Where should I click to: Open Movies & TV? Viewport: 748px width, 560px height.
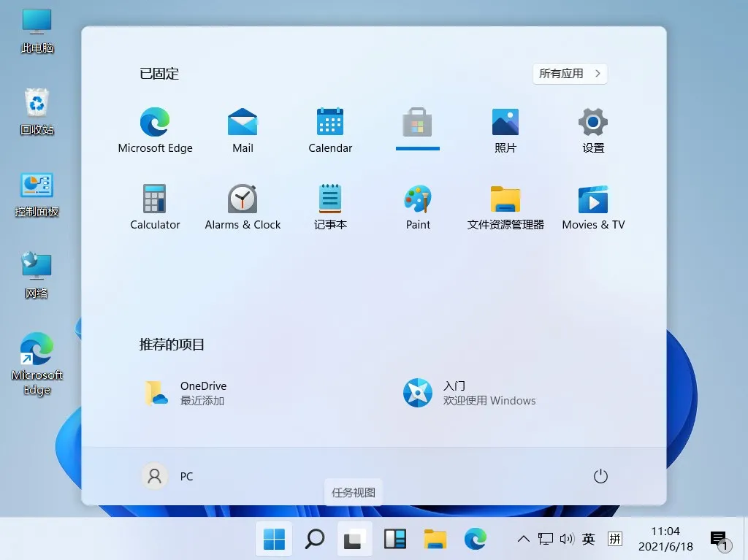pos(593,207)
